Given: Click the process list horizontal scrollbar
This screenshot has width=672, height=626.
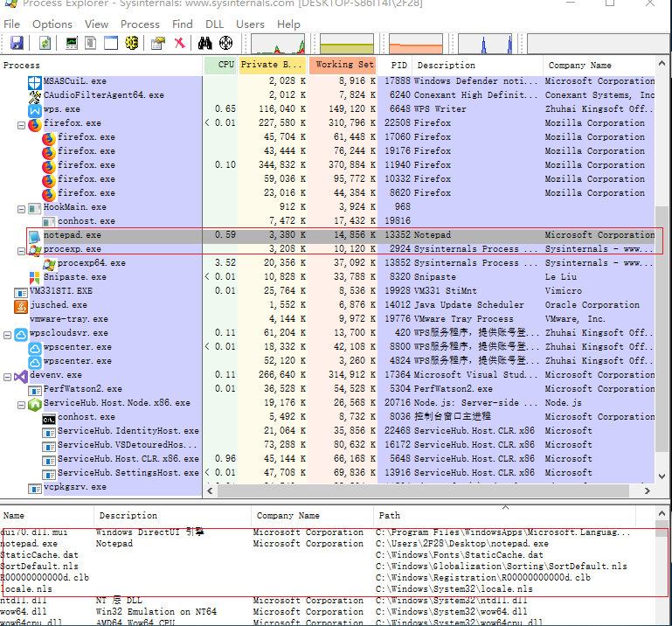Looking at the screenshot, I should pos(423,491).
